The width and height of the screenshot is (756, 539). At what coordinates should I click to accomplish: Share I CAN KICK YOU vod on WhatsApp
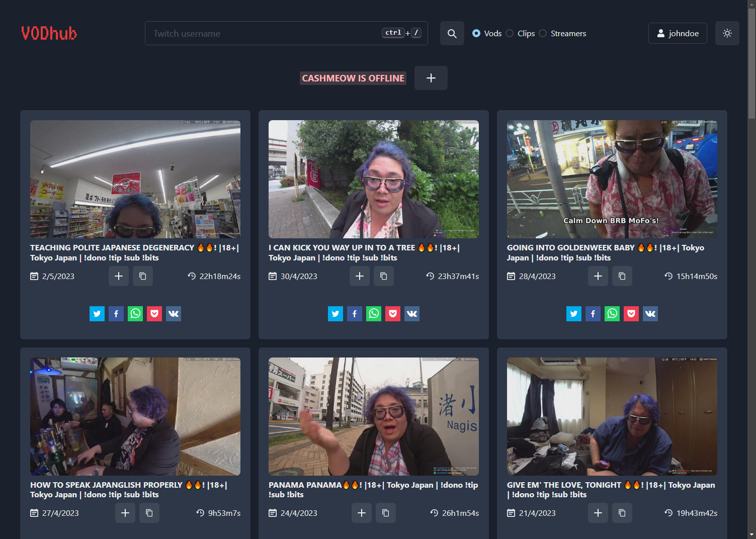tap(374, 314)
